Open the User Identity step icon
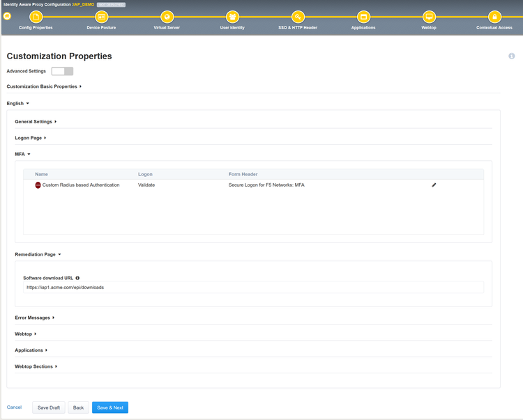 click(232, 17)
